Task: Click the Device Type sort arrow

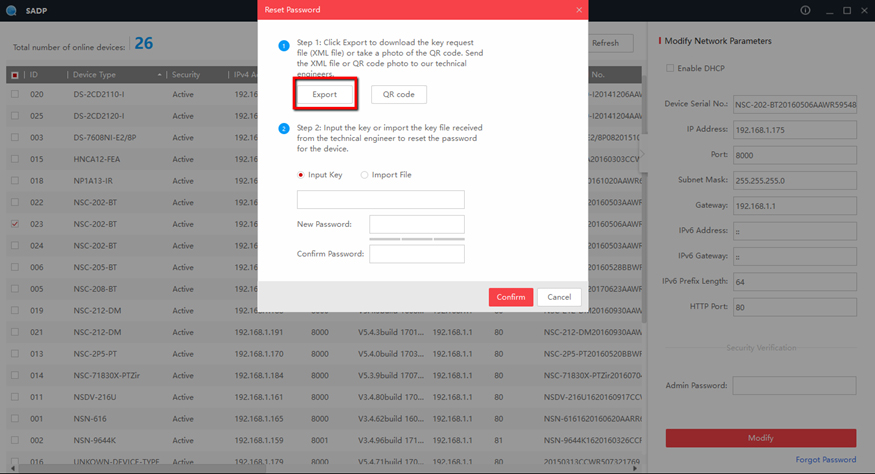Action: 159,75
